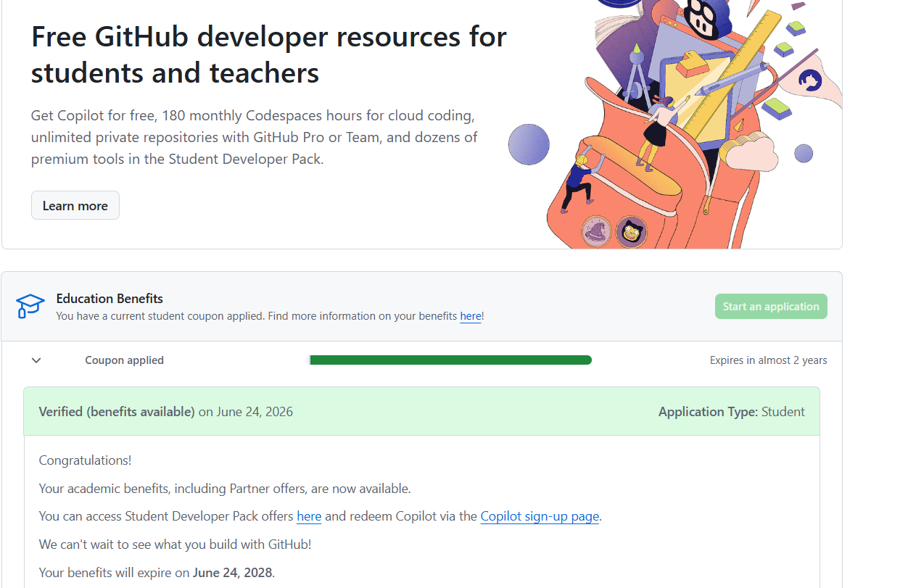908x588 pixels.
Task: Click the green Verified benefits available banner
Action: click(421, 411)
